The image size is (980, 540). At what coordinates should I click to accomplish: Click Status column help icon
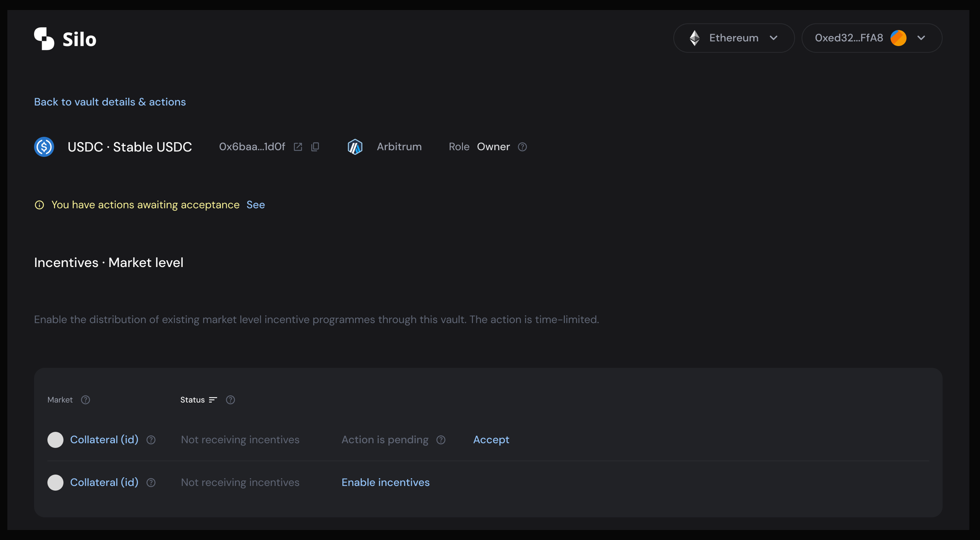(230, 400)
